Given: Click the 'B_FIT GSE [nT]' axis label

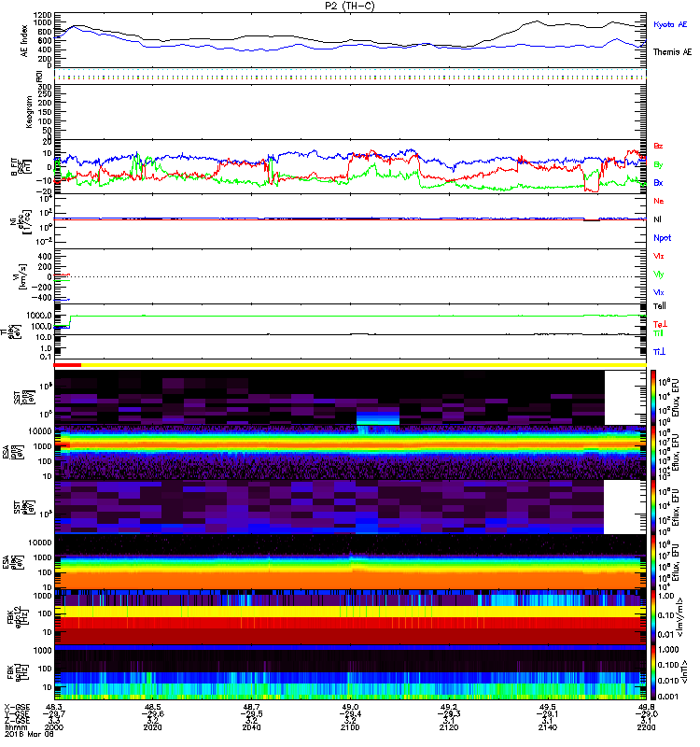Looking at the screenshot, I should click(x=21, y=167).
